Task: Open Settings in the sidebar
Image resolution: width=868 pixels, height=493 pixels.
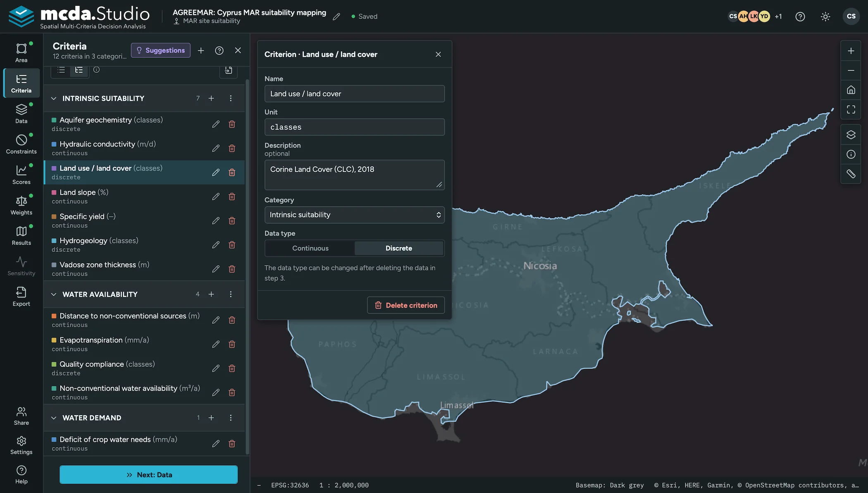Action: click(x=21, y=445)
